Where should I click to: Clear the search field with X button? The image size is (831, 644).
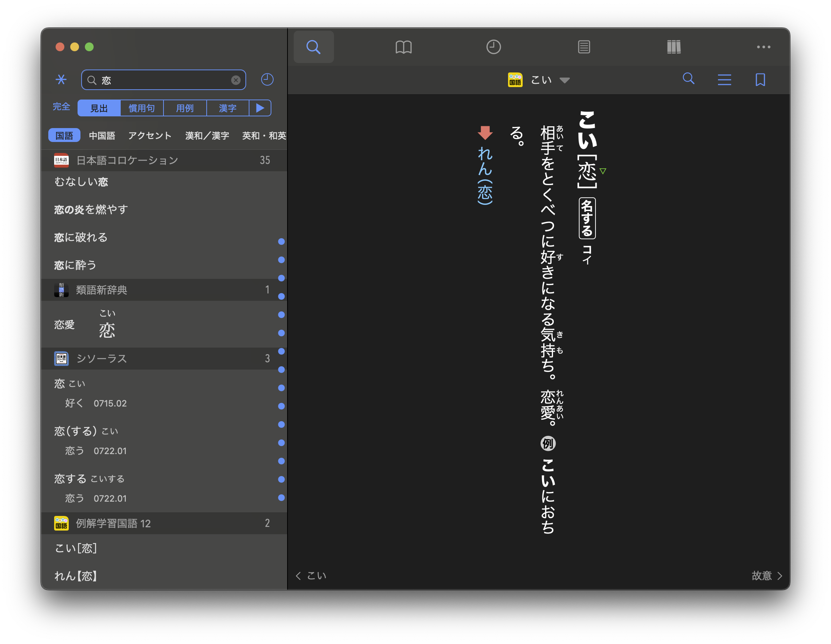(236, 80)
